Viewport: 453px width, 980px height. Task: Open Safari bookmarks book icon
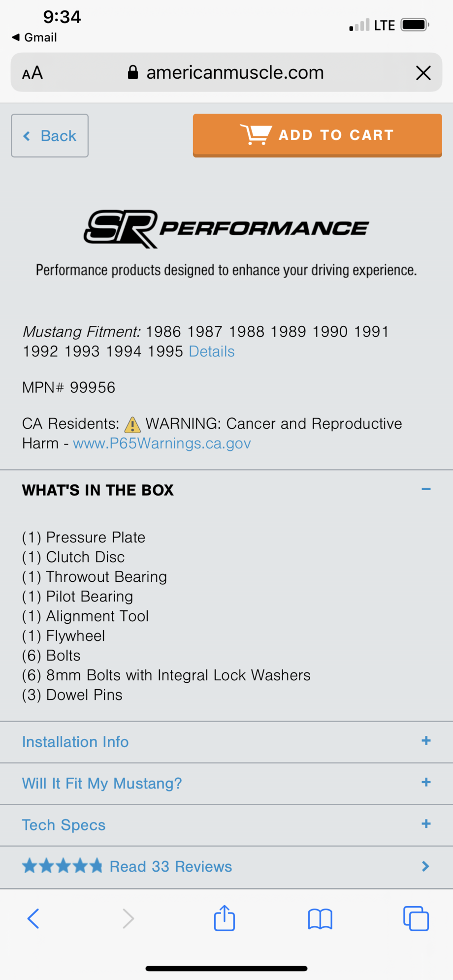(x=320, y=918)
